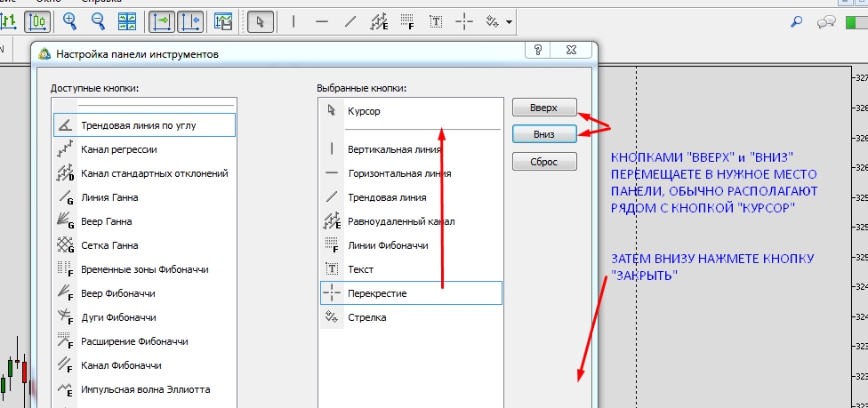Move item up with 'Вверх' button
Viewport: 868px width, 408px height.
click(x=544, y=108)
